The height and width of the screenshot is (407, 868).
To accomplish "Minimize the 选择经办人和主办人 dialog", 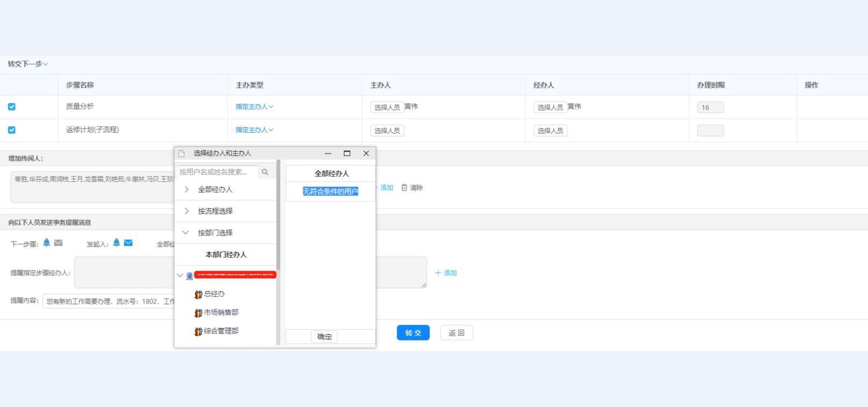I will click(328, 154).
